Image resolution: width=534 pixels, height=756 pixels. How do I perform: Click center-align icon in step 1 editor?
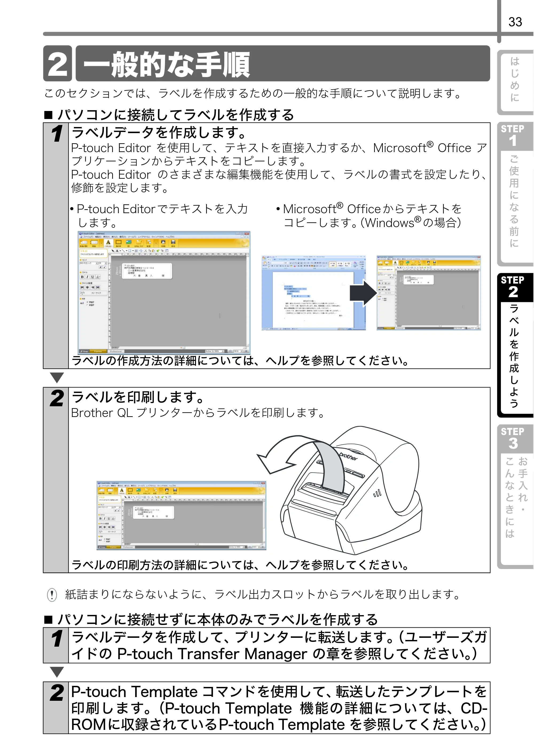[87, 288]
